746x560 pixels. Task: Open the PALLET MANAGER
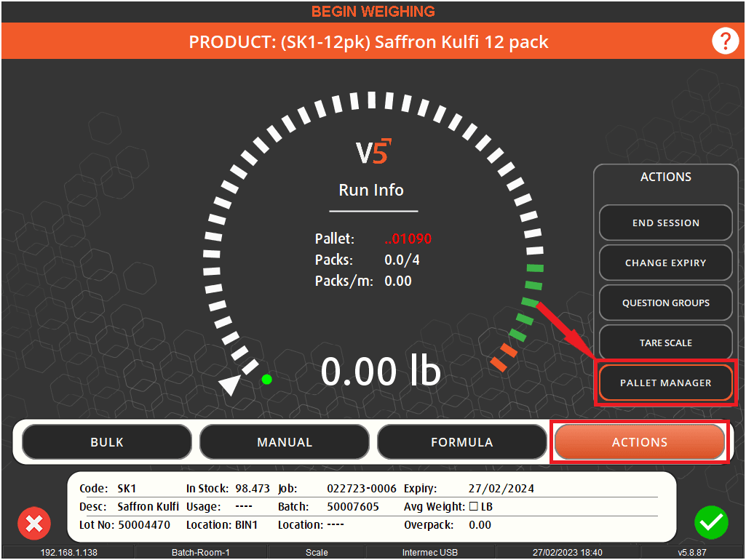click(665, 383)
